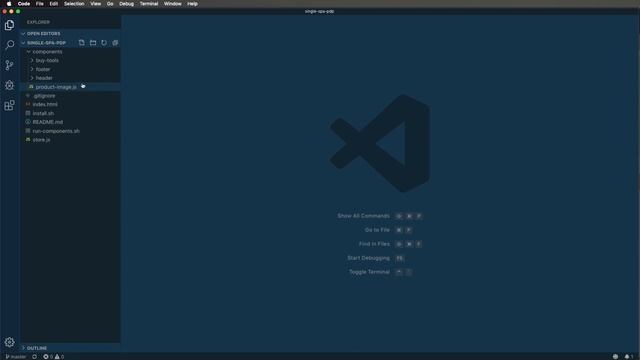Open the Apple menu
Screen dimensions: 640x360
coord(9,4)
